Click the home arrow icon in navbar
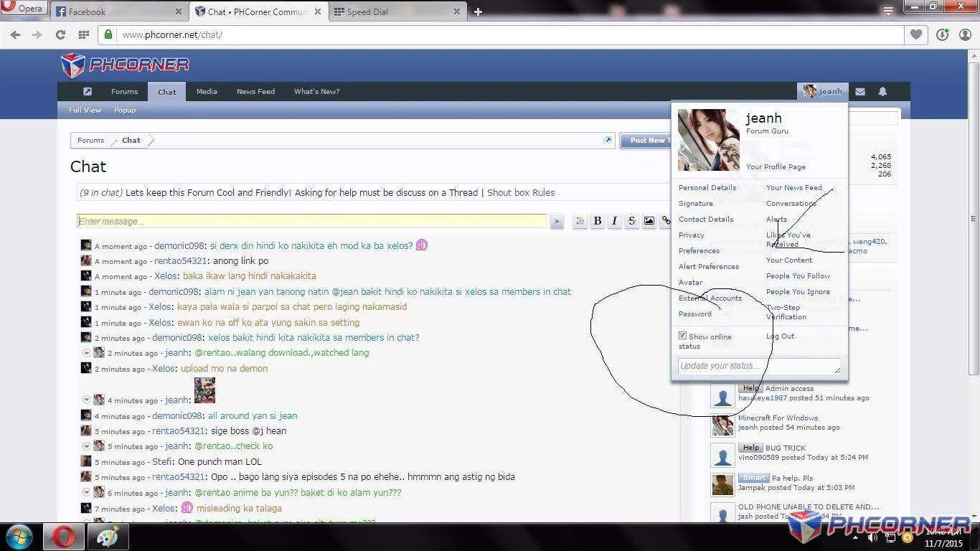 [87, 91]
